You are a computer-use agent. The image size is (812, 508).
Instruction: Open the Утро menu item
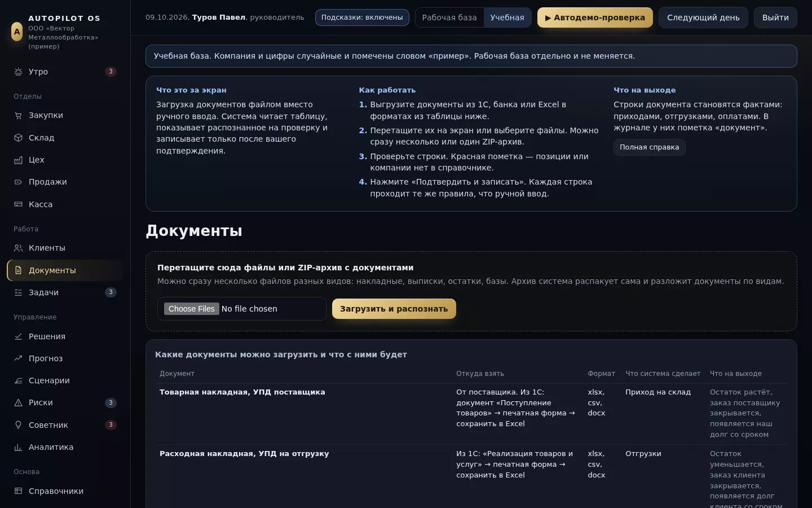point(65,72)
